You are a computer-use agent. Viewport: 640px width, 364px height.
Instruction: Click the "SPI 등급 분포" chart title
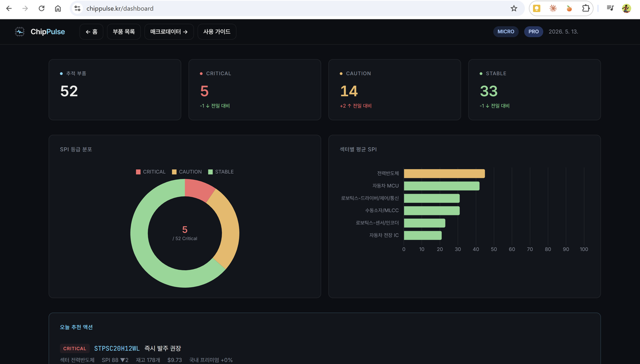pyautogui.click(x=76, y=149)
